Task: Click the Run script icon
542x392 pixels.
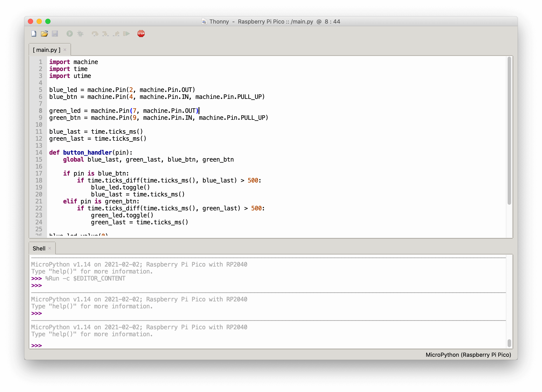Action: (69, 34)
